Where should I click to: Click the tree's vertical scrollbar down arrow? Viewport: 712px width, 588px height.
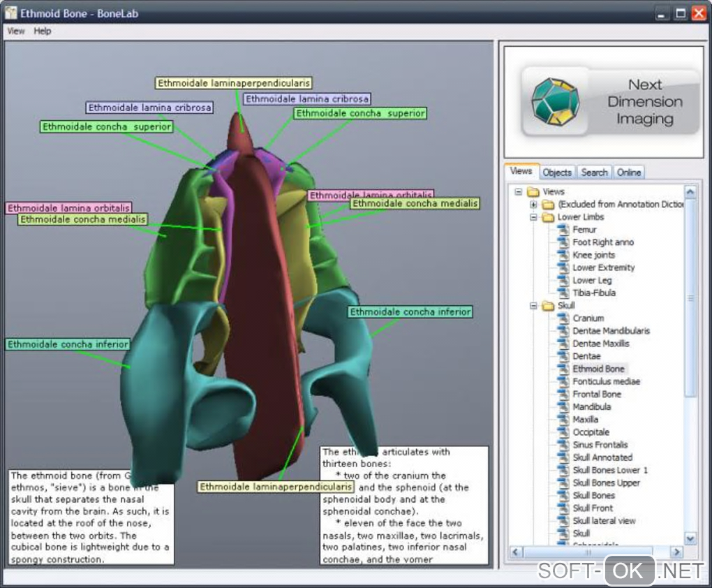(690, 538)
